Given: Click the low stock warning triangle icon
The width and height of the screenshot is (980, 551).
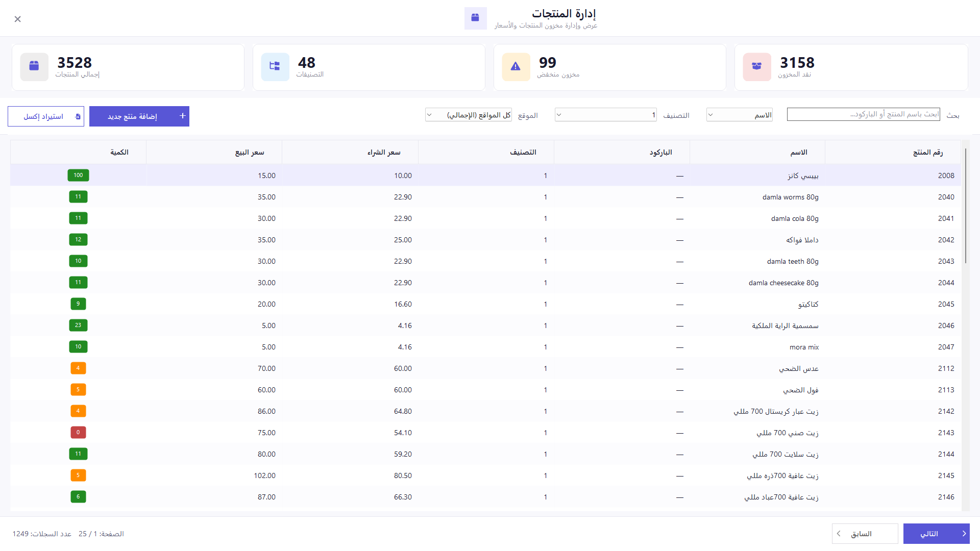Looking at the screenshot, I should click(516, 67).
